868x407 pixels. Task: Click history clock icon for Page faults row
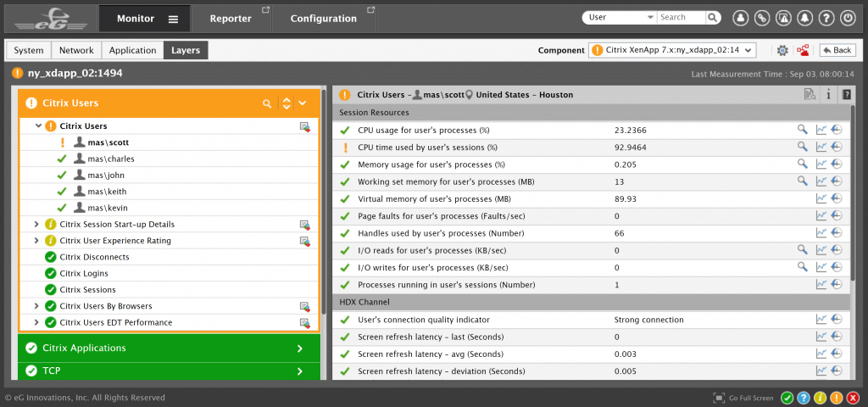(837, 215)
